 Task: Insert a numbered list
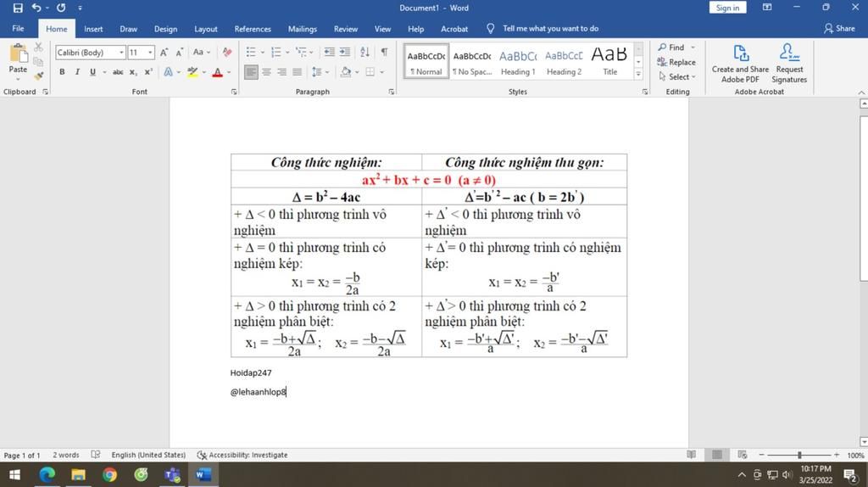(276, 52)
